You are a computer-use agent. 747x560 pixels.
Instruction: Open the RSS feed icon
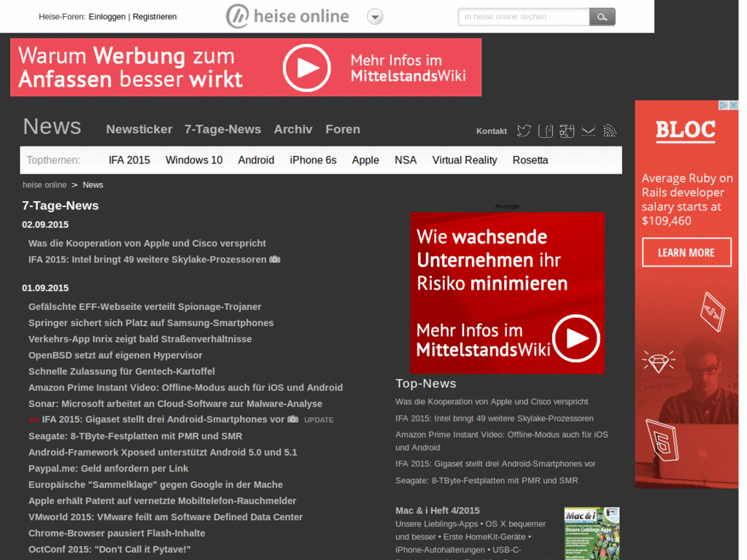610,131
